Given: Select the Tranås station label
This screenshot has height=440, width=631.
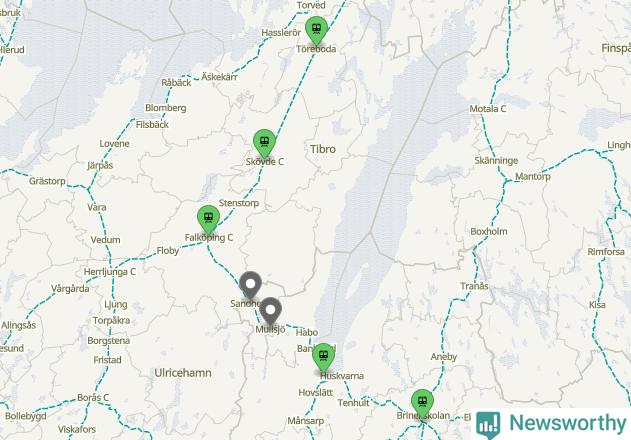Looking at the screenshot, I should pyautogui.click(x=474, y=286).
